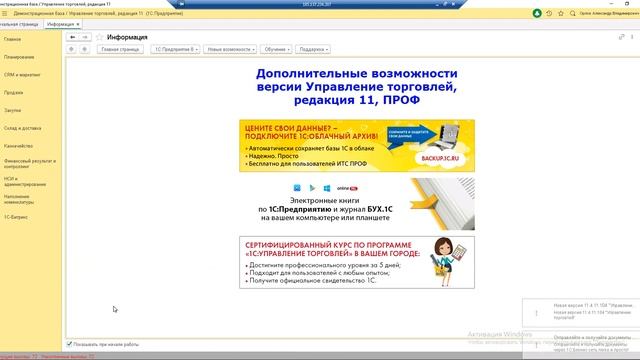Open the 1С:Облачный архив banner
Screen dimensions: 640x360
tap(357, 146)
